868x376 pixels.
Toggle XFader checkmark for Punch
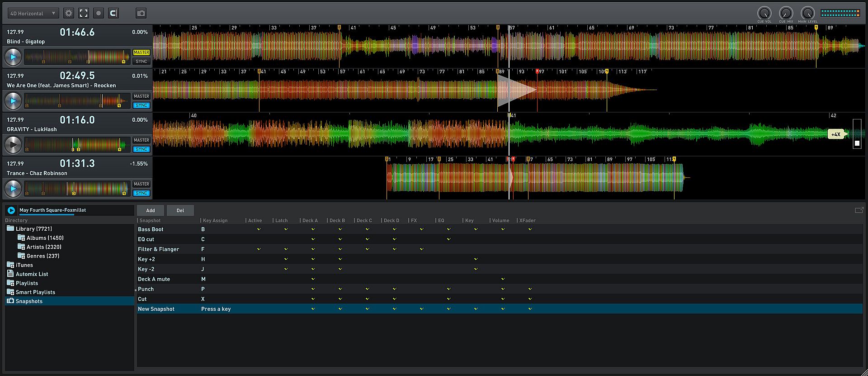530,289
